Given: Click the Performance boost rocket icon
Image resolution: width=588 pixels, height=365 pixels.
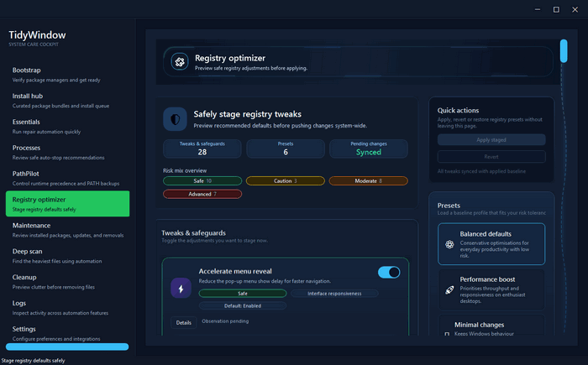Looking at the screenshot, I should point(449,290).
